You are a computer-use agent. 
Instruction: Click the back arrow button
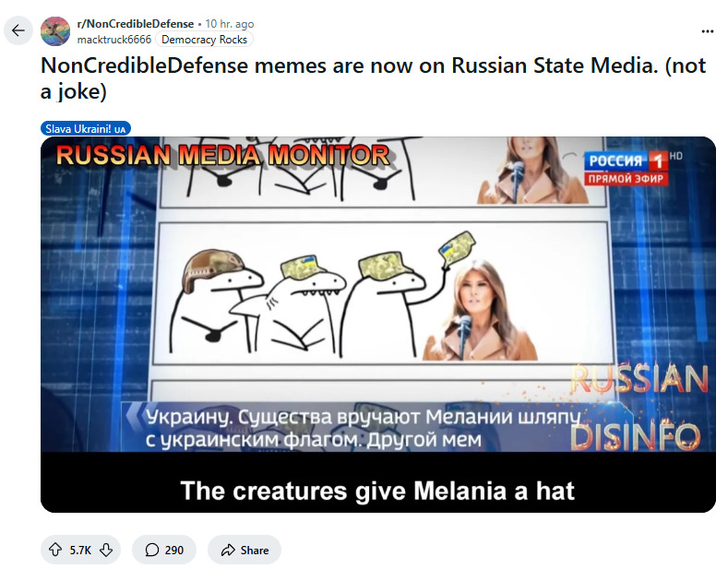click(18, 30)
